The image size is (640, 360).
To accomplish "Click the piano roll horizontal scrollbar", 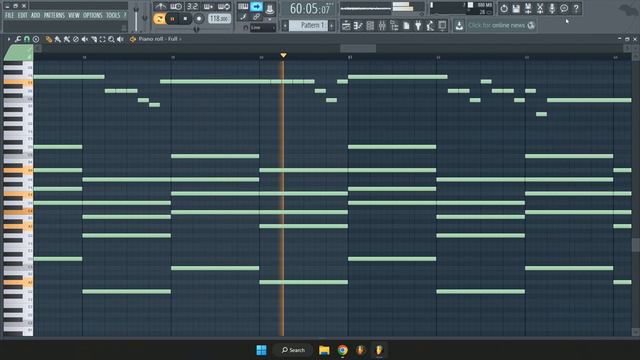I will pos(358,49).
